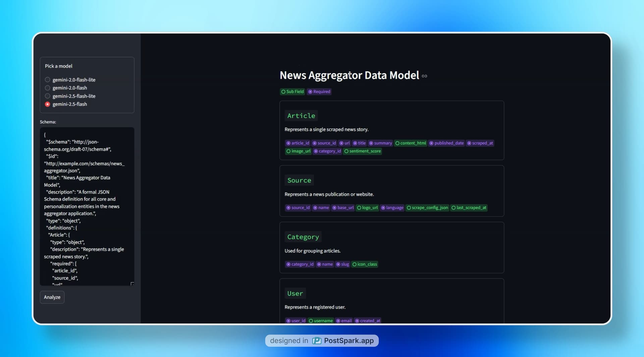Click the Required icon on the published_date chip

(432, 143)
